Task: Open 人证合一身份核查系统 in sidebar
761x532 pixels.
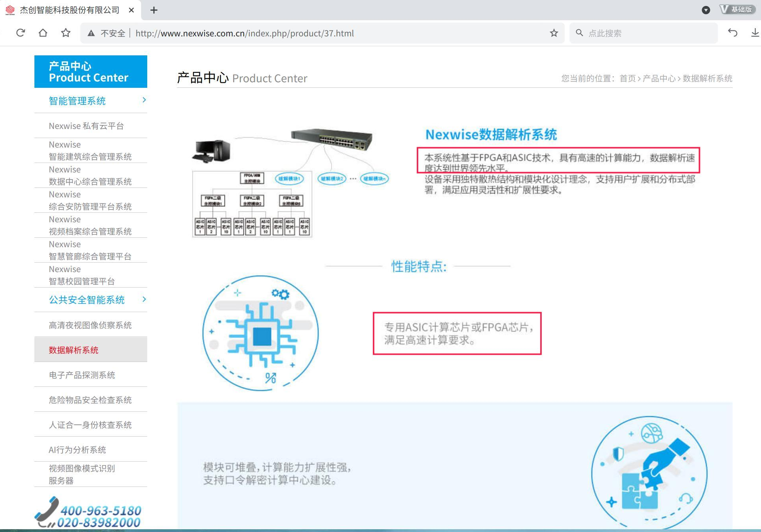Action: pos(91,425)
